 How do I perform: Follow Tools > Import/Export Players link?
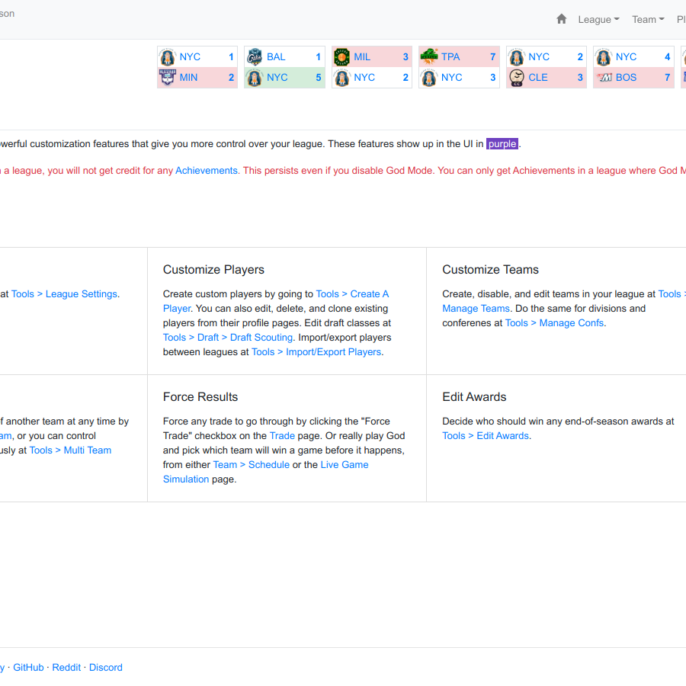tap(316, 352)
